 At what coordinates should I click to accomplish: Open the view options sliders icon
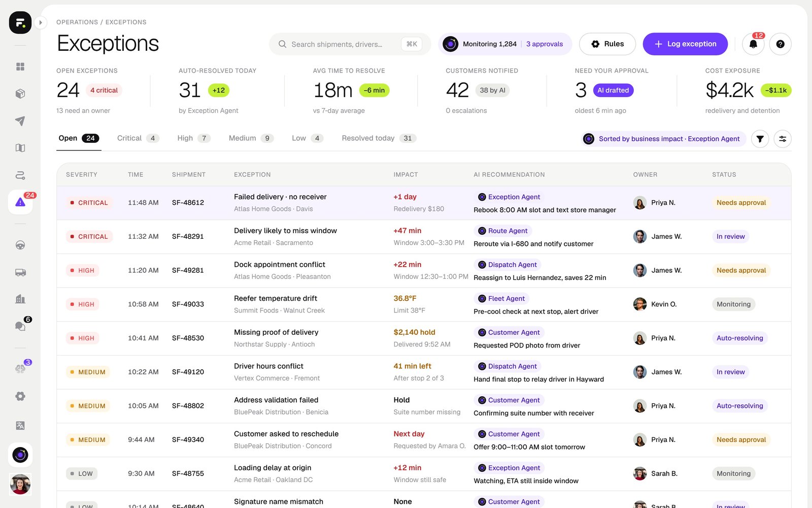[x=783, y=139]
